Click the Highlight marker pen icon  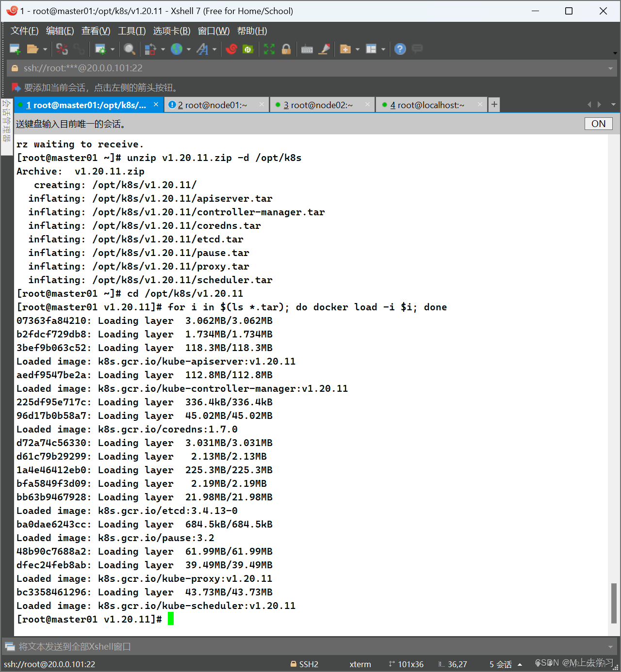click(x=325, y=49)
